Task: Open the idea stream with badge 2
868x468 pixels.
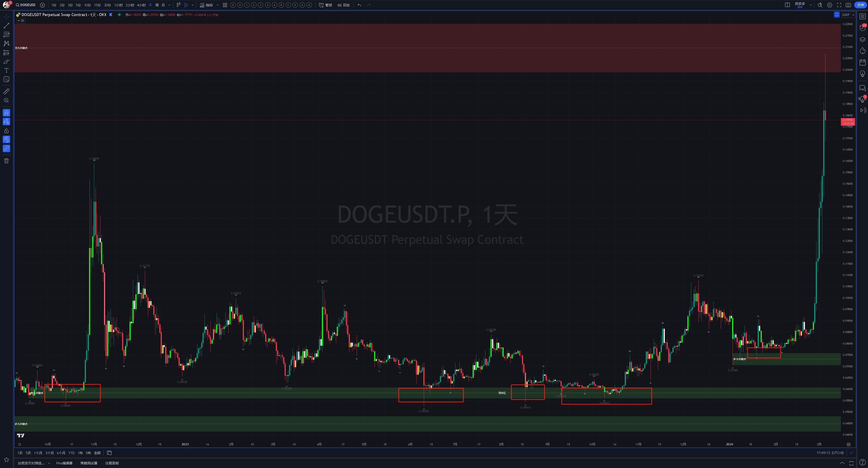Action: [x=863, y=99]
